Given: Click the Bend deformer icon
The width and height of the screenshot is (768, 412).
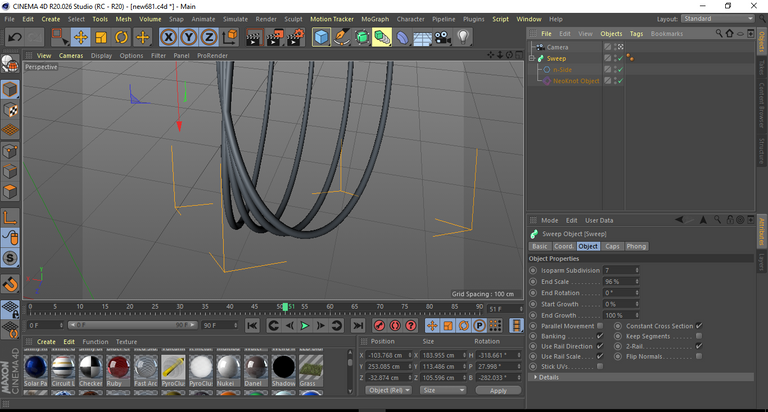Looking at the screenshot, I should click(402, 37).
